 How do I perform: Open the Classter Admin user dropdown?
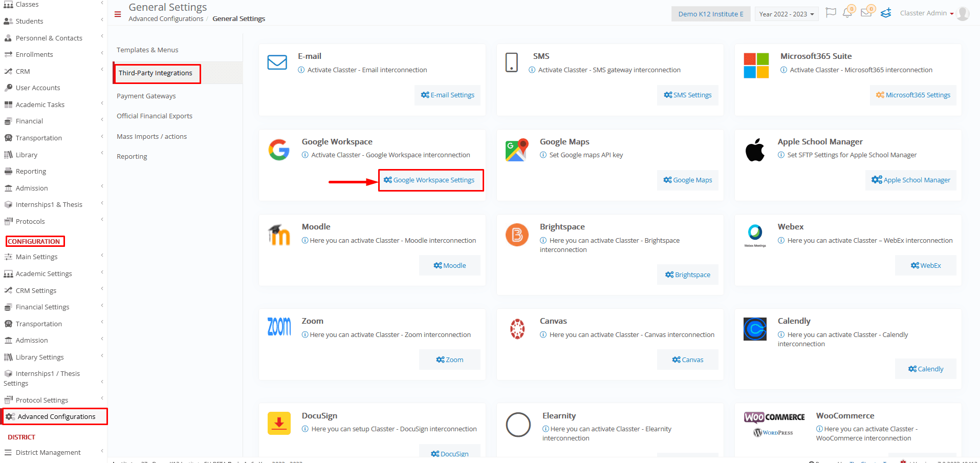[927, 13]
